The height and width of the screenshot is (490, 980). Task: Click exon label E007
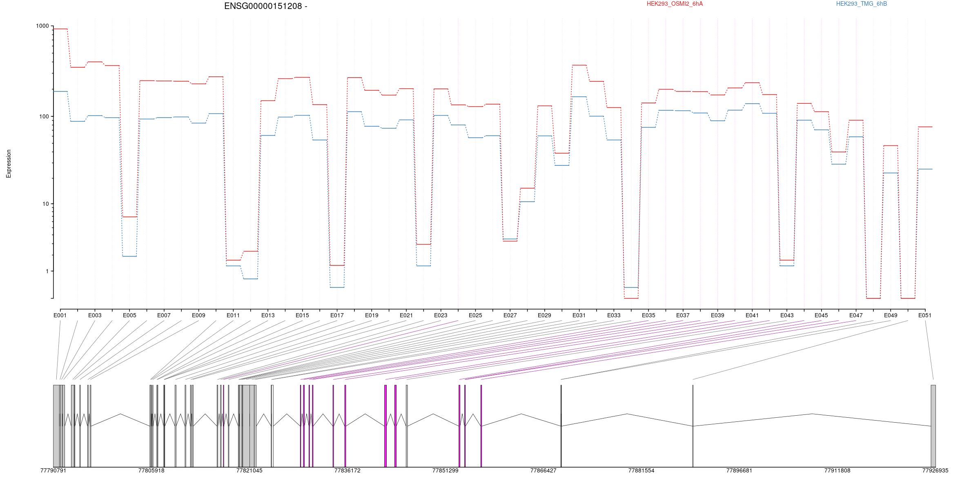pyautogui.click(x=164, y=315)
